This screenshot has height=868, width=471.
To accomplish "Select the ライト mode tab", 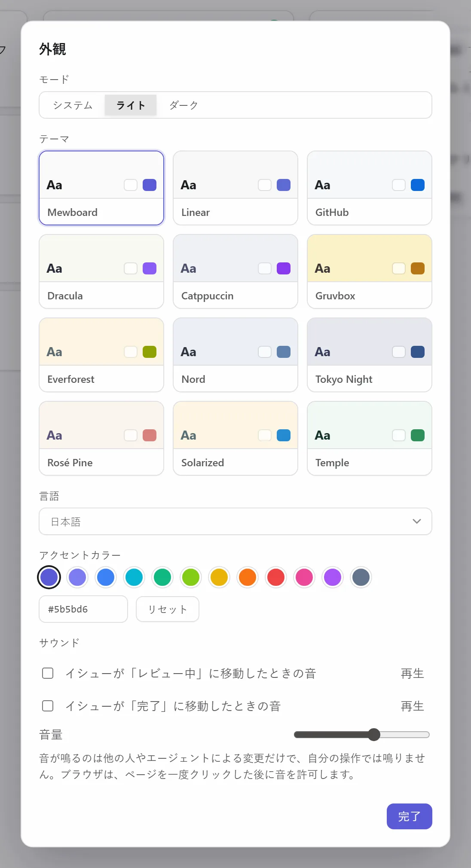I will pos(131,105).
